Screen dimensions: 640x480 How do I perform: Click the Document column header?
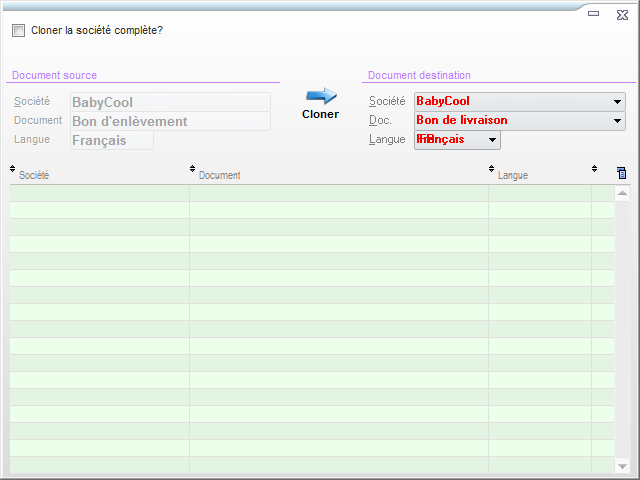(338, 175)
